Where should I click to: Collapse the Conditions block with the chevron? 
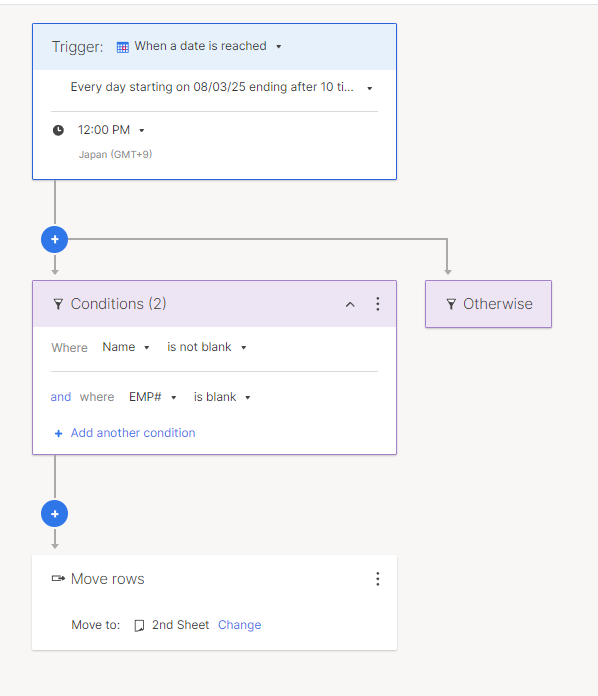coord(350,304)
